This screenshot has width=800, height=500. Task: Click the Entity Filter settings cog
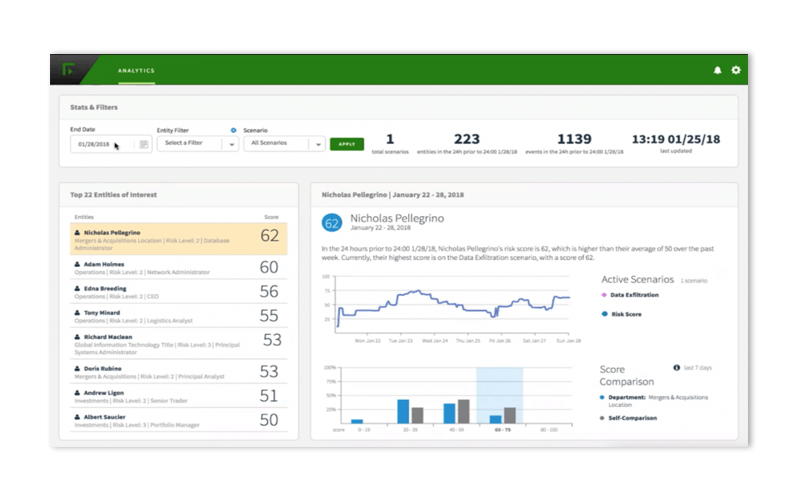(233, 130)
